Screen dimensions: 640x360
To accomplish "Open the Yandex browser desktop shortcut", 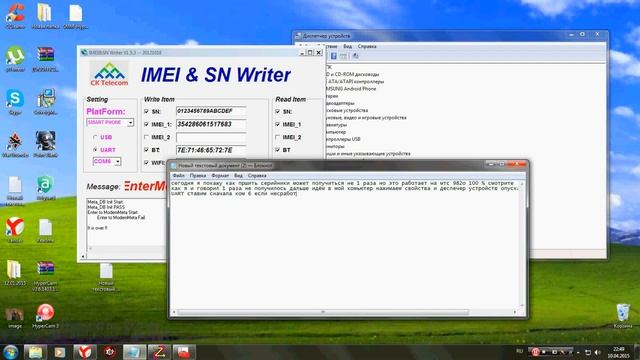I will pos(15,230).
